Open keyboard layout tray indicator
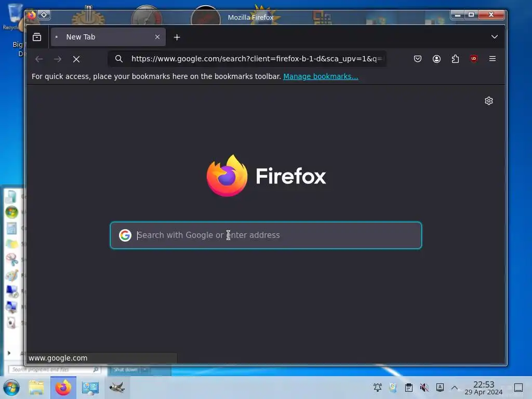Viewport: 532px width, 399px height. pos(440,387)
